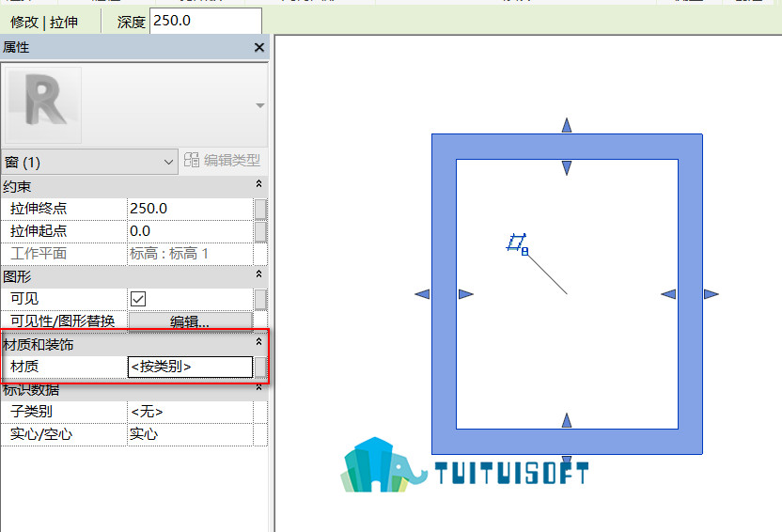Screen dimensions: 782x532
Task: Close the 属性 properties panel
Action: point(258,47)
